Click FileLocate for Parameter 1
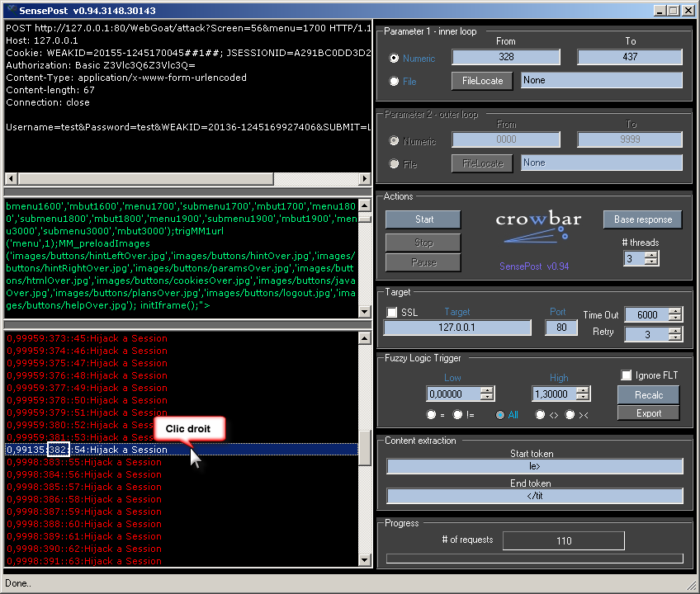 coord(482,80)
